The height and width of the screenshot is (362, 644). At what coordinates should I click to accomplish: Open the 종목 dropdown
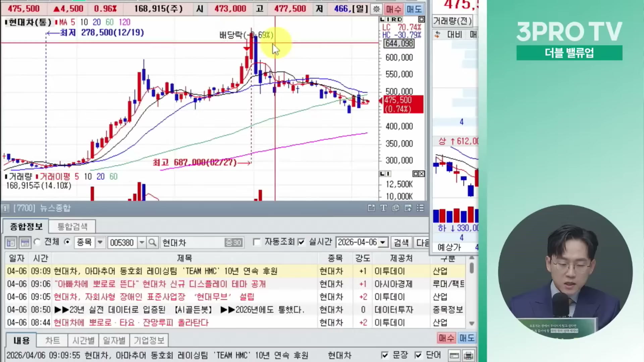coord(100,242)
